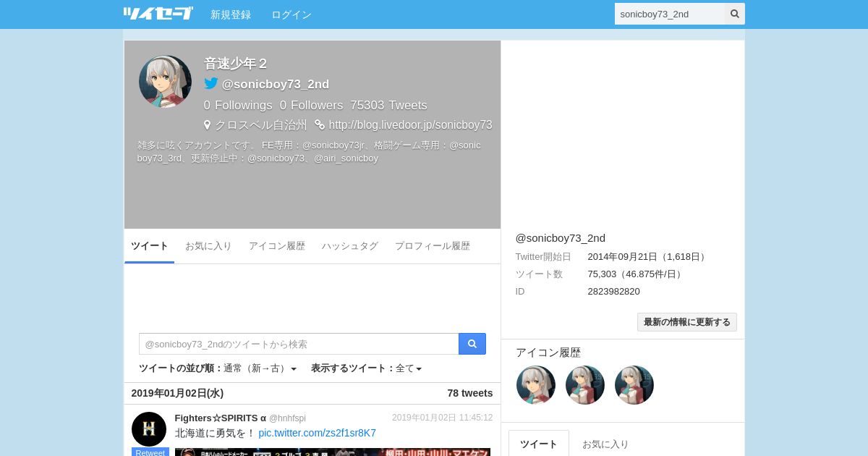Click ID value 2823982820

click(x=613, y=291)
